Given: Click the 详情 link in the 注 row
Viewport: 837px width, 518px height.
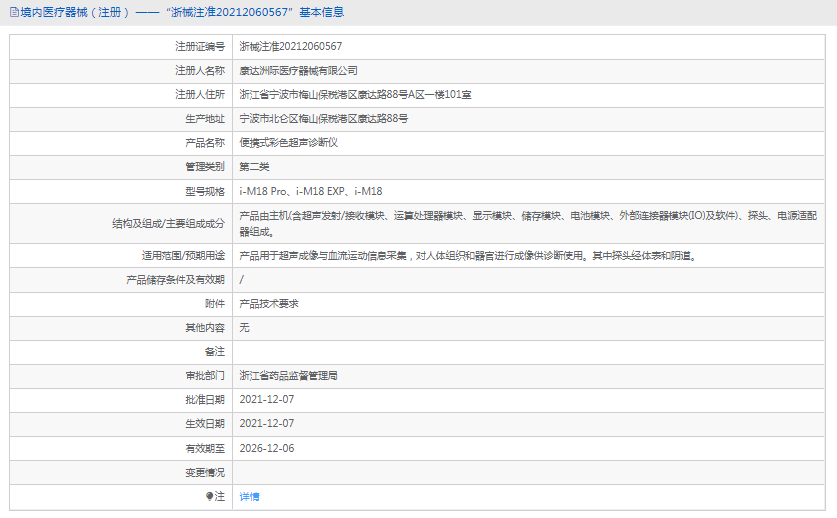Looking at the screenshot, I should (x=249, y=497).
